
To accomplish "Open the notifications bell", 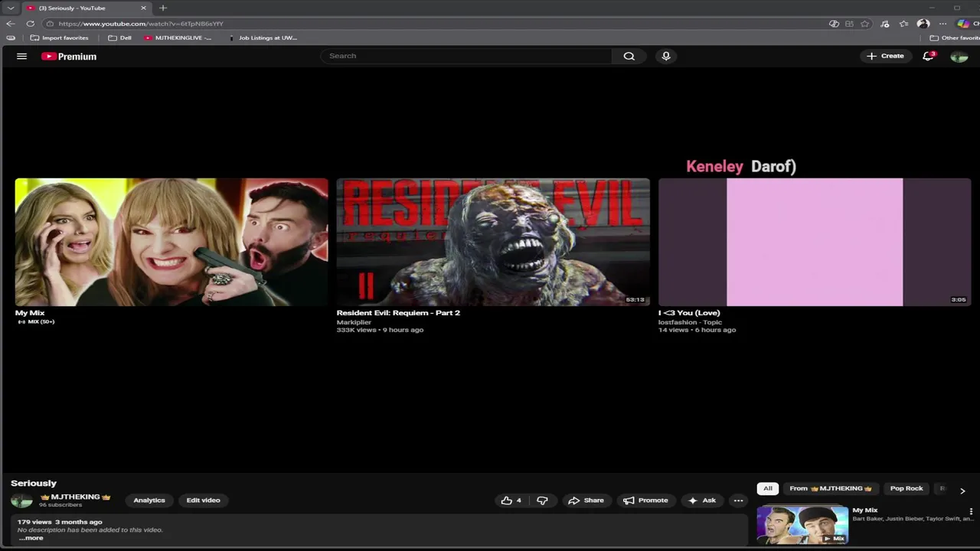I will pyautogui.click(x=928, y=56).
